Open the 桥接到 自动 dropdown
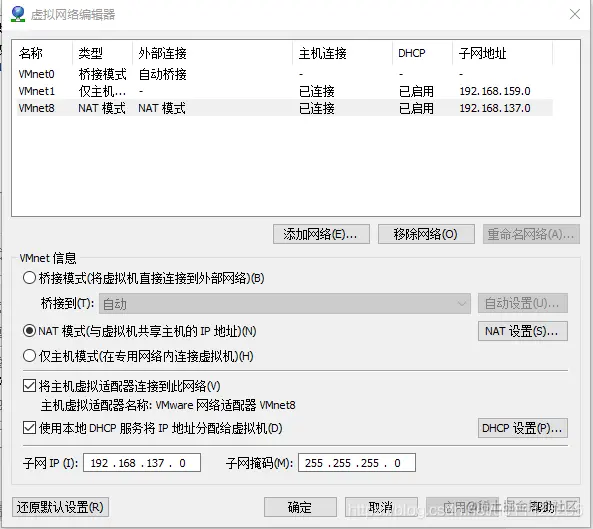This screenshot has height=529, width=593. [x=285, y=304]
